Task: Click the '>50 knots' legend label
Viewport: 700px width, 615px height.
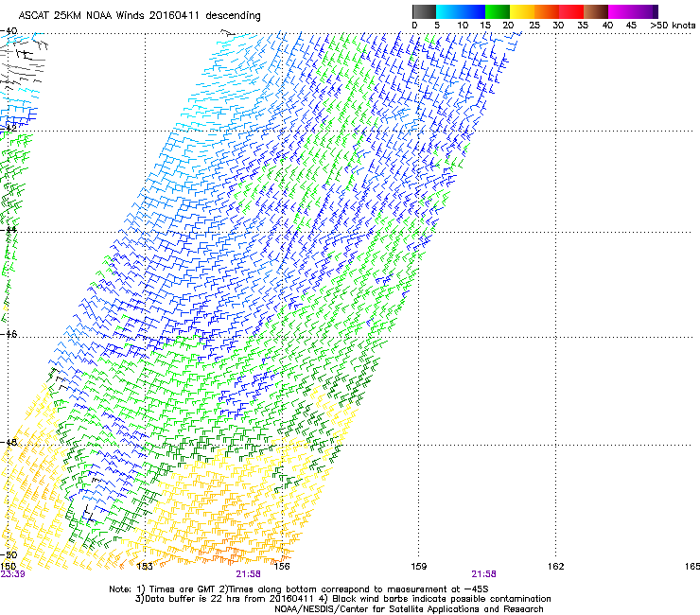Action: (x=673, y=26)
